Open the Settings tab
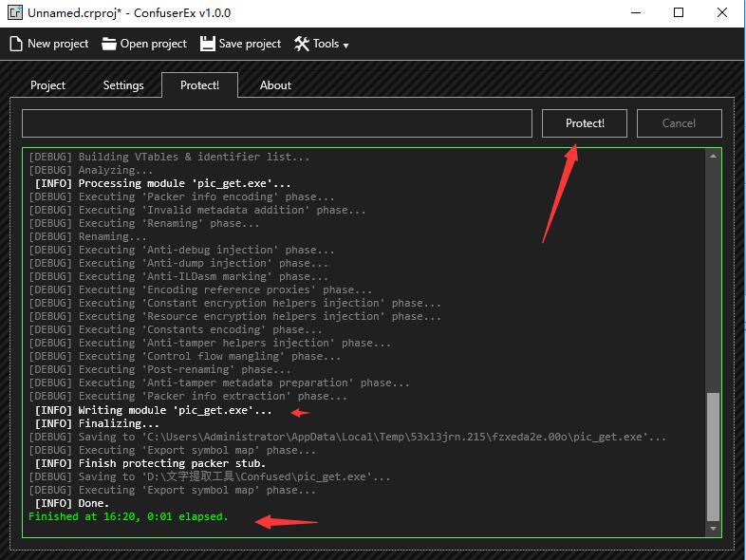Screen dimensions: 746x560 click(123, 85)
